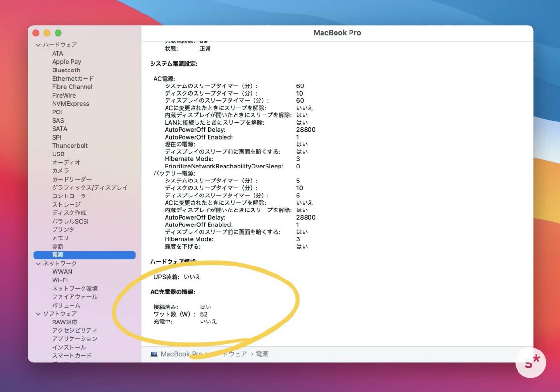
Task: Select Bluetooth in the sidebar
Action: pyautogui.click(x=66, y=70)
